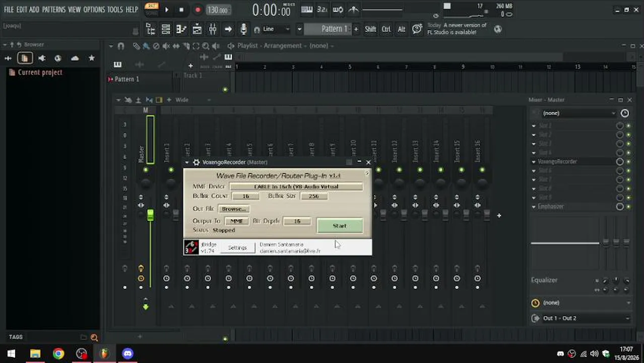644x363 pixels.
Task: Click the Start recording button
Action: click(340, 226)
